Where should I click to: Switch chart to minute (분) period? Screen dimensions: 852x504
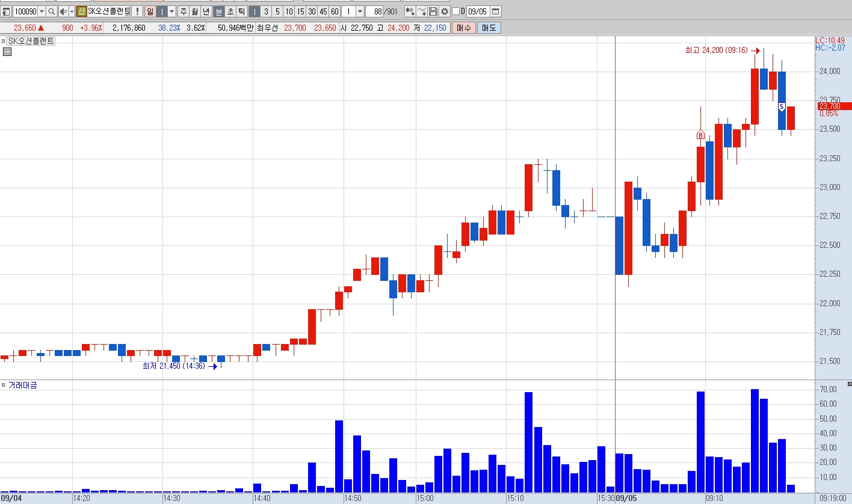(x=219, y=11)
